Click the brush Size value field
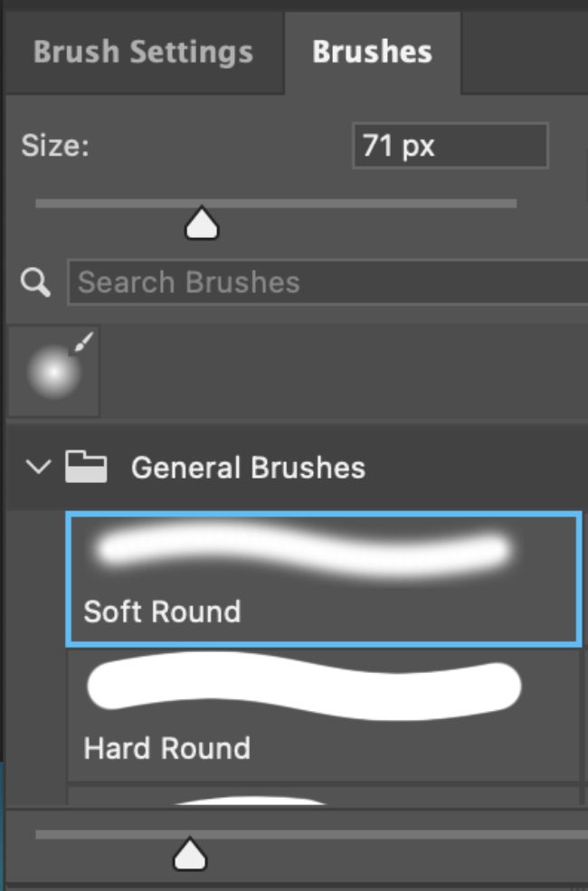 click(450, 147)
